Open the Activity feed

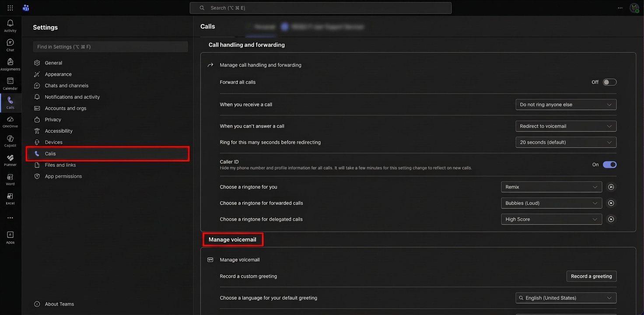pos(10,26)
